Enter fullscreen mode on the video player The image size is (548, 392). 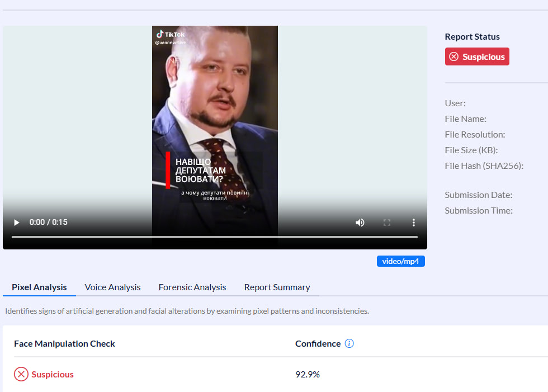(x=387, y=223)
